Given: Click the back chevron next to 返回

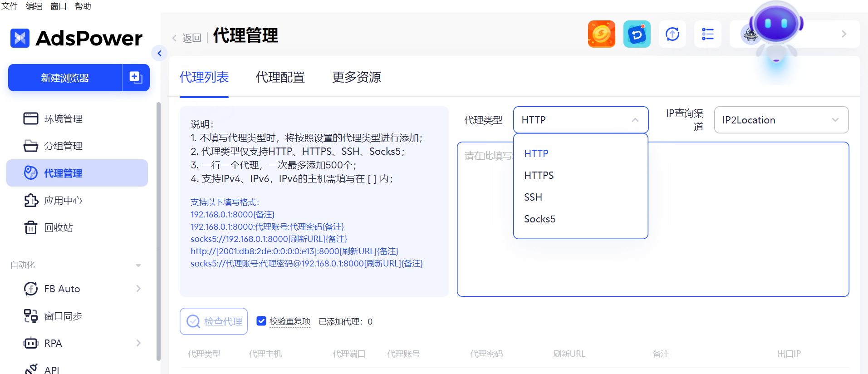Looking at the screenshot, I should tap(175, 38).
